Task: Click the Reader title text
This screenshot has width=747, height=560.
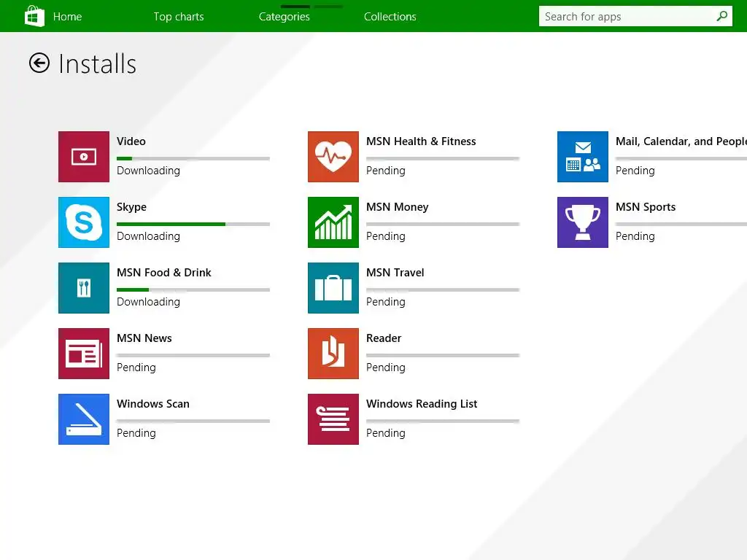Action: (384, 338)
